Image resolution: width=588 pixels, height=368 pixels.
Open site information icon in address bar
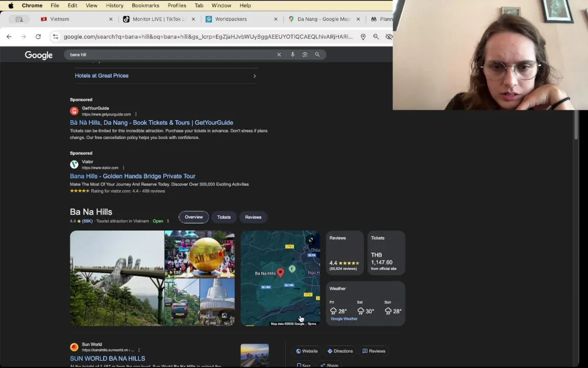56,36
